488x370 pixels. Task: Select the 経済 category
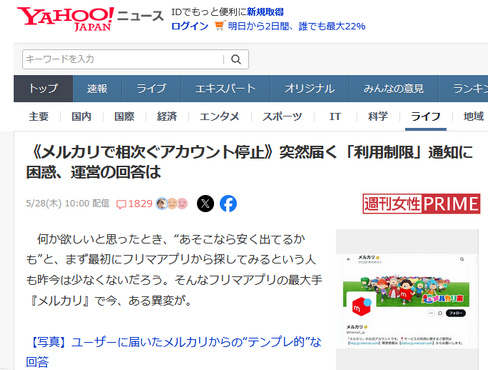[x=167, y=117]
